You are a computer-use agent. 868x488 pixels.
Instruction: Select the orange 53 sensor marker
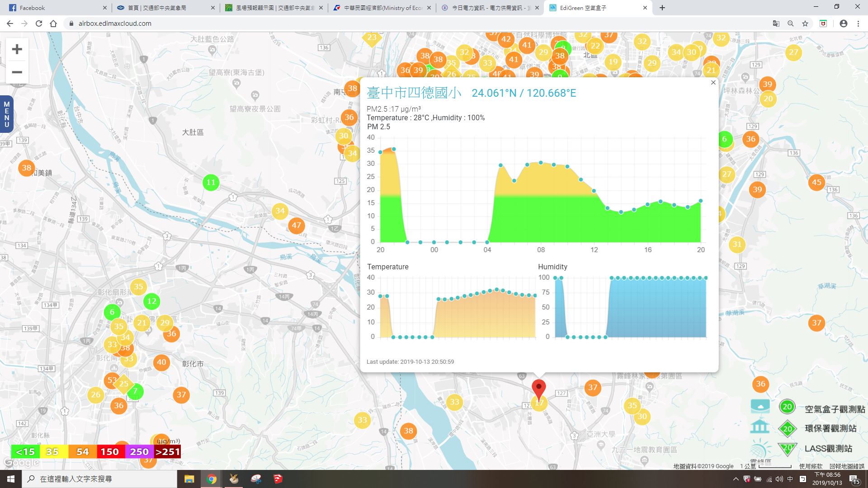111,380
